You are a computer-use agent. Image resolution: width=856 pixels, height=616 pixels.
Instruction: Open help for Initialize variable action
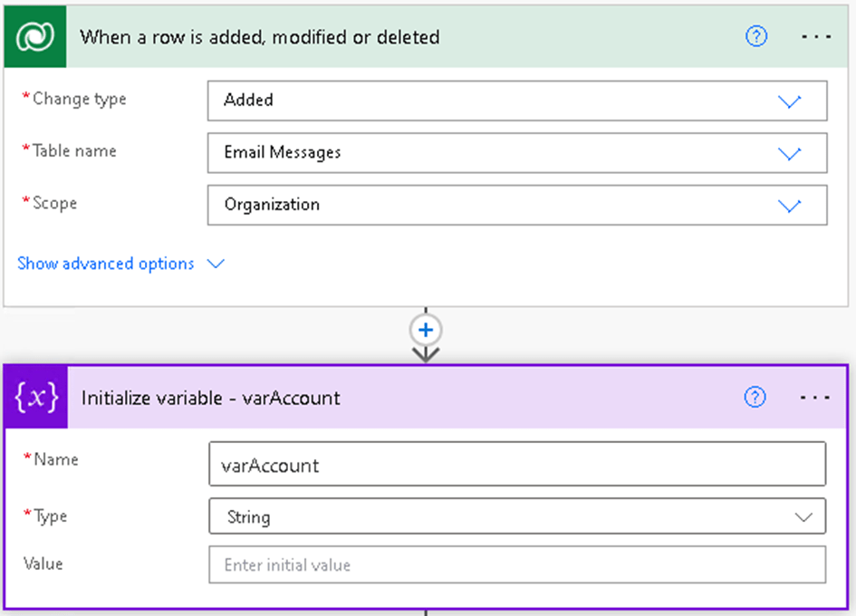(755, 398)
